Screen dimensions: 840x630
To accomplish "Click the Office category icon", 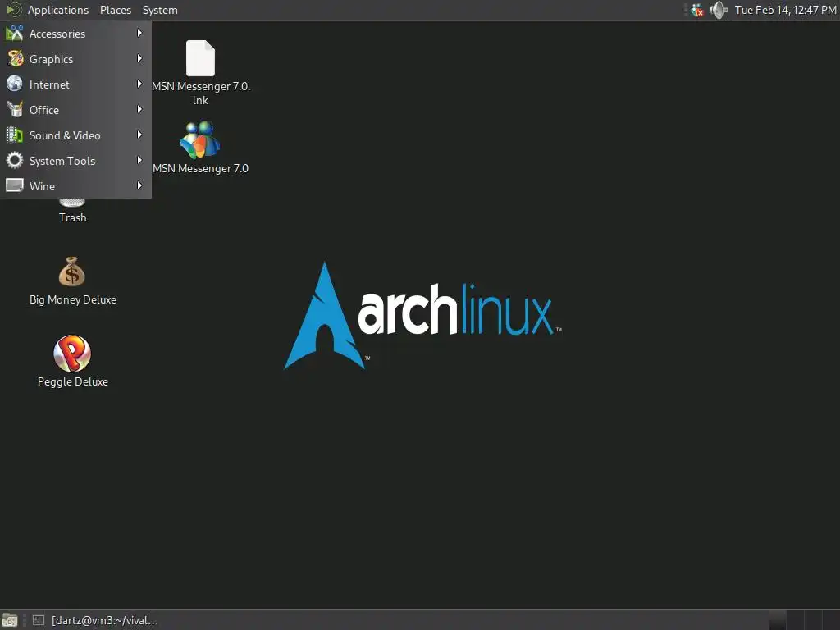I will coord(15,109).
